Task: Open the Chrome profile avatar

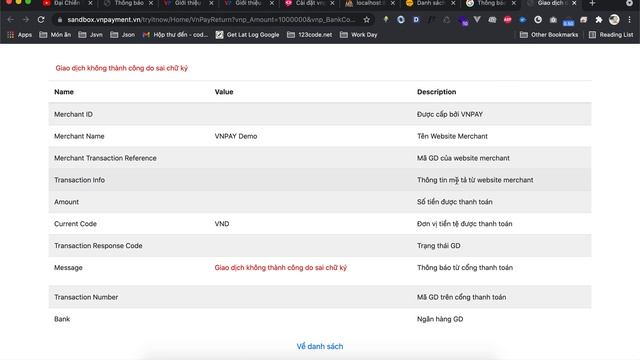Action: click(x=614, y=20)
